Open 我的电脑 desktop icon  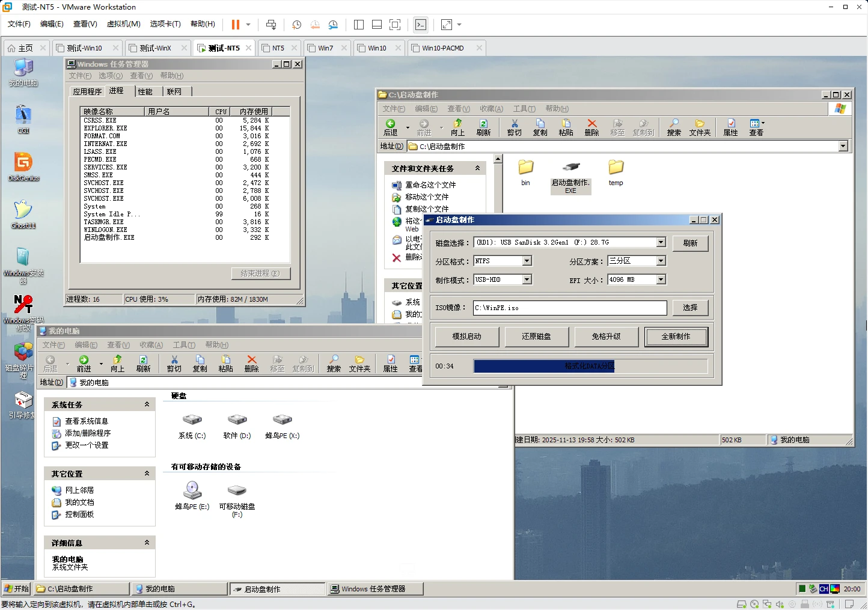(x=23, y=73)
